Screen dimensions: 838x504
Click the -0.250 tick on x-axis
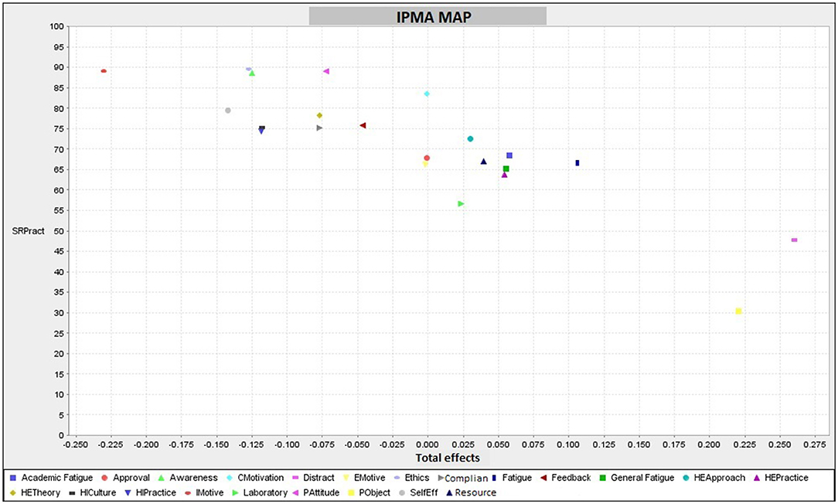click(x=76, y=444)
